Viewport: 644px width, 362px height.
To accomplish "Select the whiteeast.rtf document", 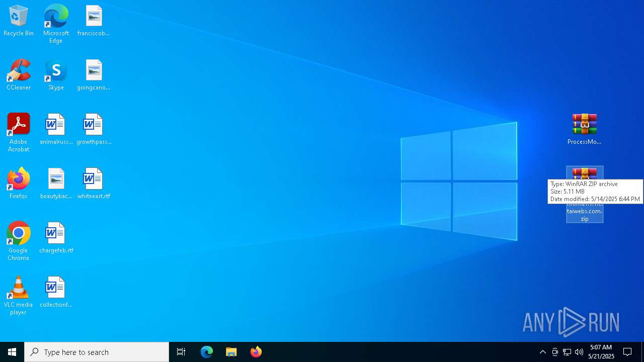I will pos(94,184).
